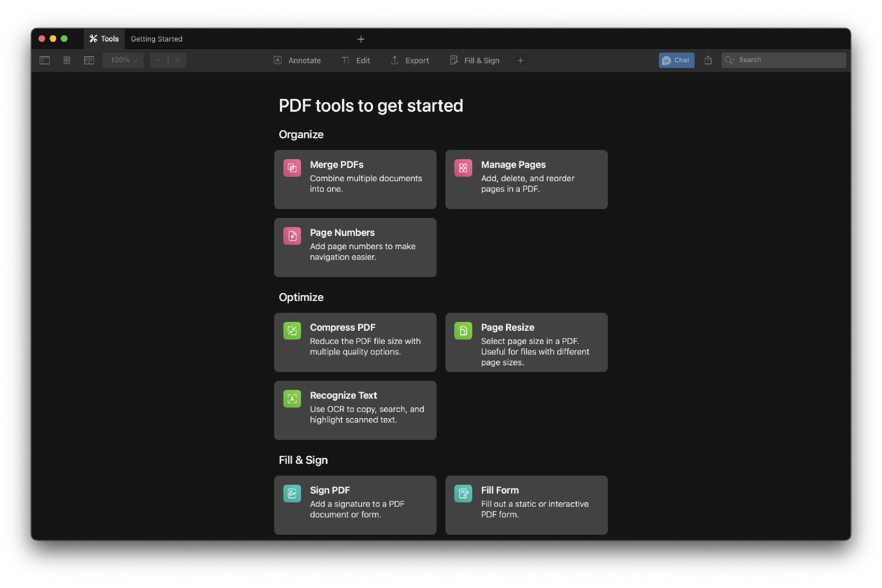This screenshot has height=588, width=882.
Task: Open the Compress PDF tool
Action: coord(355,342)
